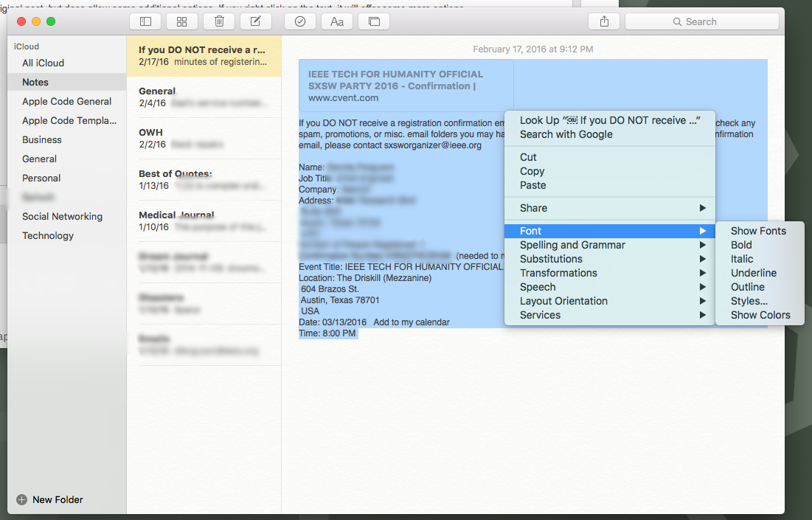The width and height of the screenshot is (812, 520).
Task: Open the General folder in sidebar
Action: (x=67, y=159)
